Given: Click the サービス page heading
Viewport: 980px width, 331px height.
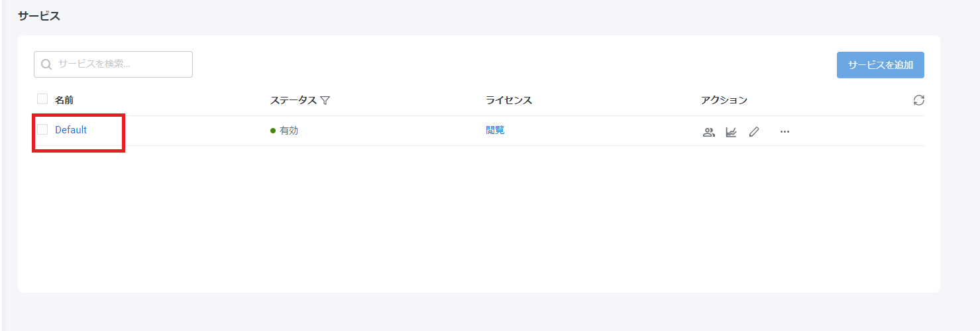Looking at the screenshot, I should (39, 17).
